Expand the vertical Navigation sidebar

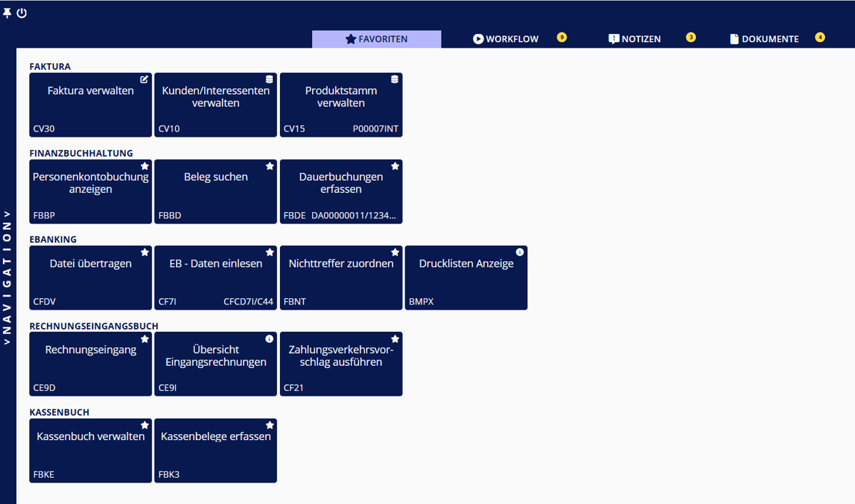point(8,278)
